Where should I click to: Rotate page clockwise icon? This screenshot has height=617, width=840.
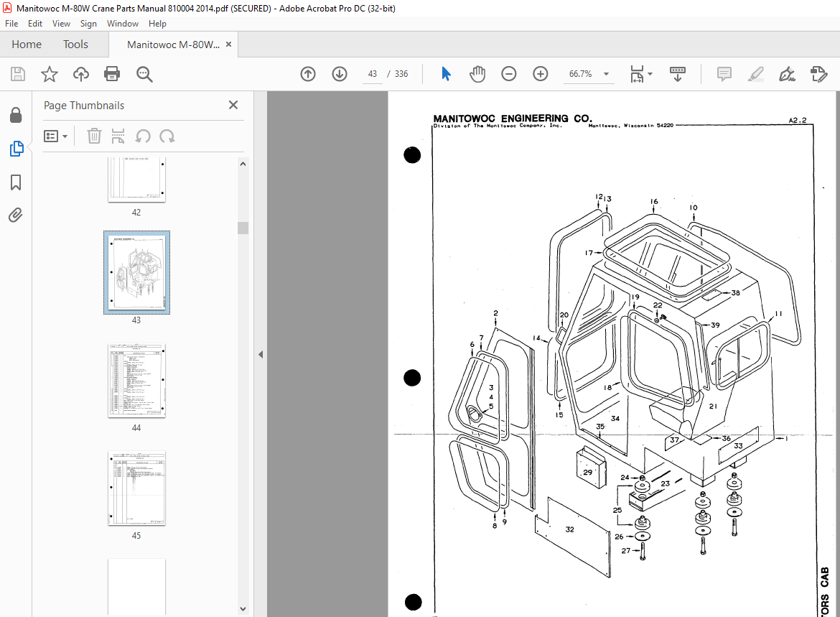167,136
